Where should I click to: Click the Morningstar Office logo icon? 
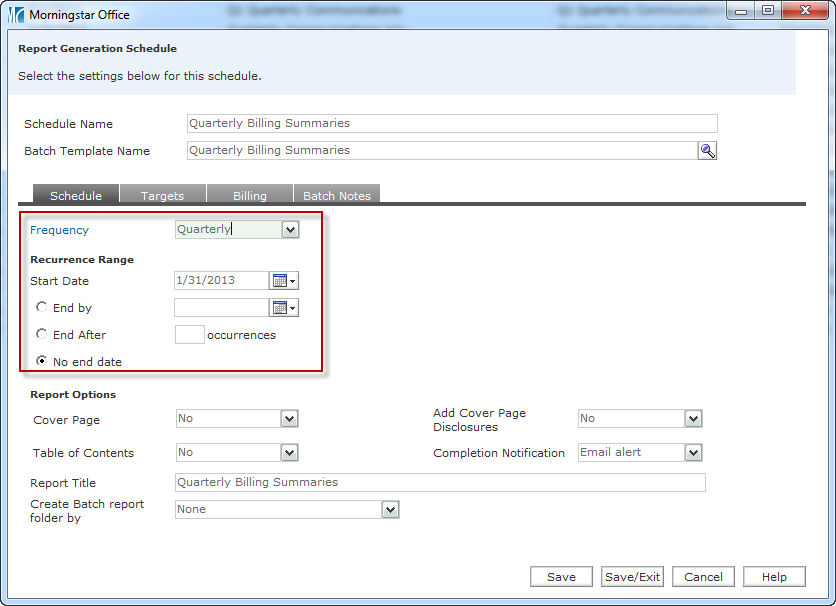pyautogui.click(x=17, y=15)
